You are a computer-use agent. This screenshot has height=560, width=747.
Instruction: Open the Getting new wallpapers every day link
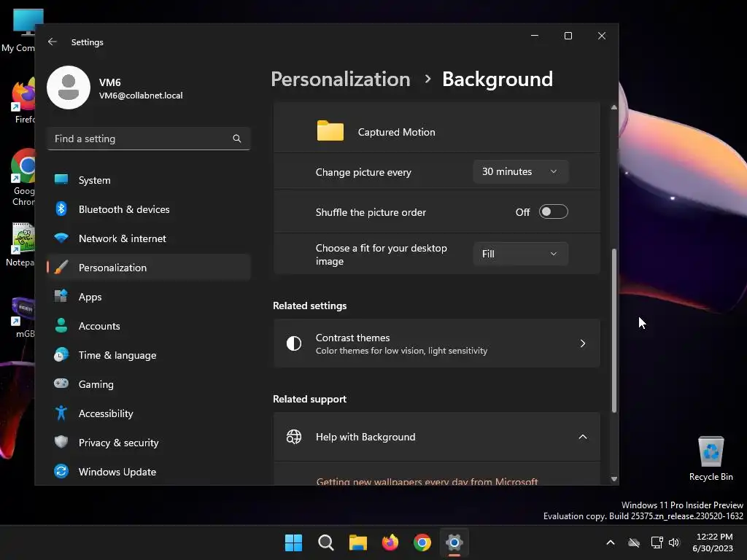click(427, 481)
